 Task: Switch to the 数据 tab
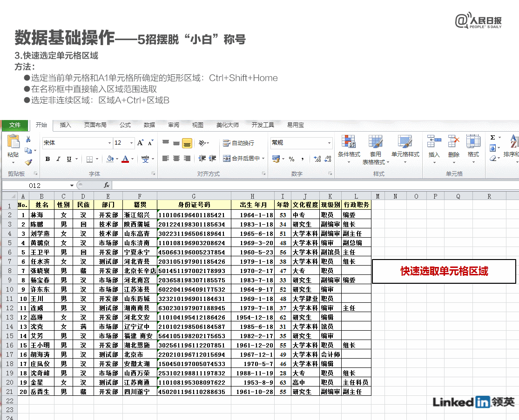[x=149, y=125]
